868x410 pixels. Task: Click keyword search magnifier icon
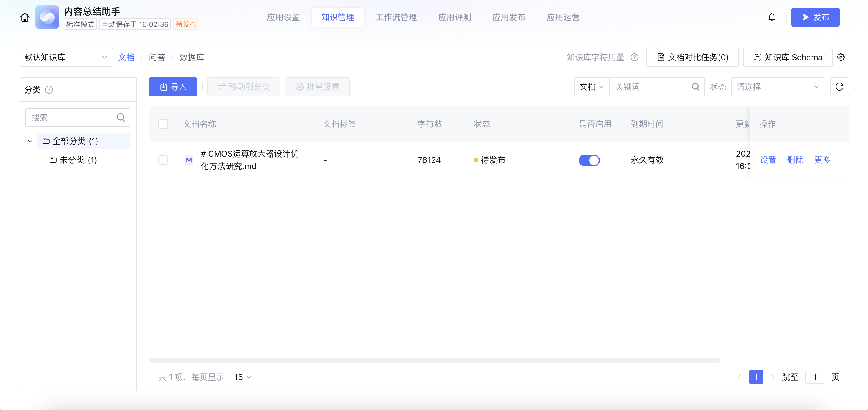[x=696, y=87]
